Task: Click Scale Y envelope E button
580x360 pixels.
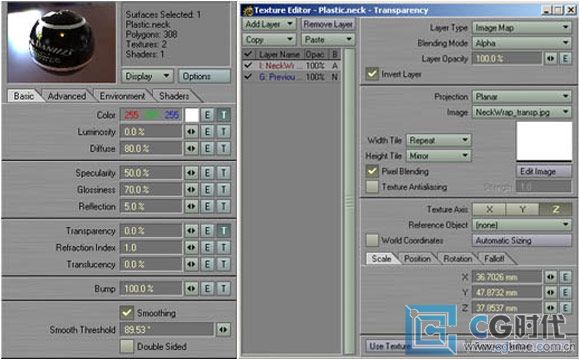Action: pos(565,292)
